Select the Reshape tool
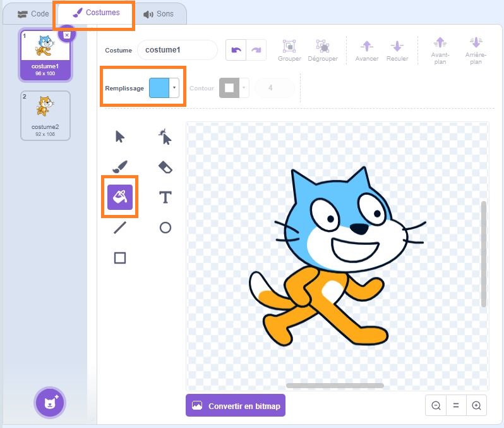This screenshot has width=504, height=428. pos(165,137)
